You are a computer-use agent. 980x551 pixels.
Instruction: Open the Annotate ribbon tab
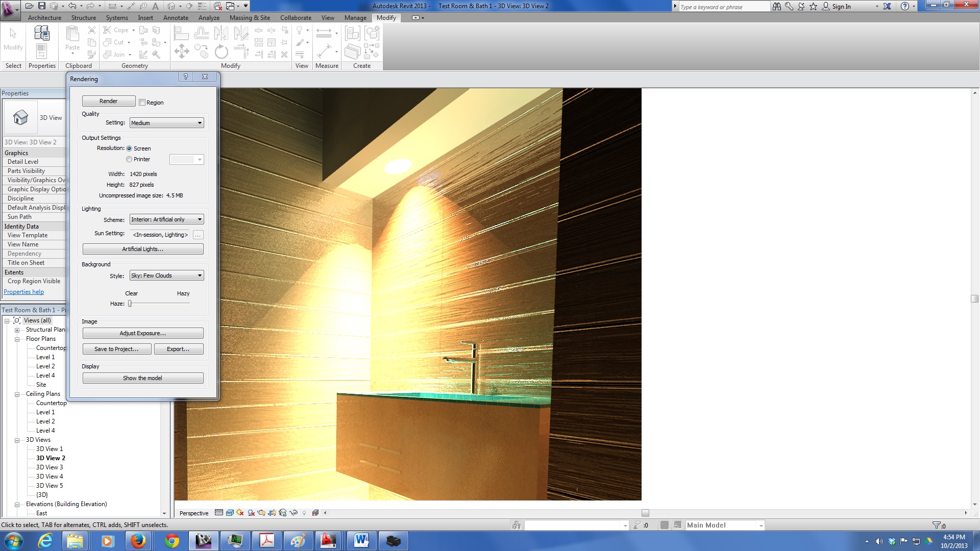tap(176, 18)
